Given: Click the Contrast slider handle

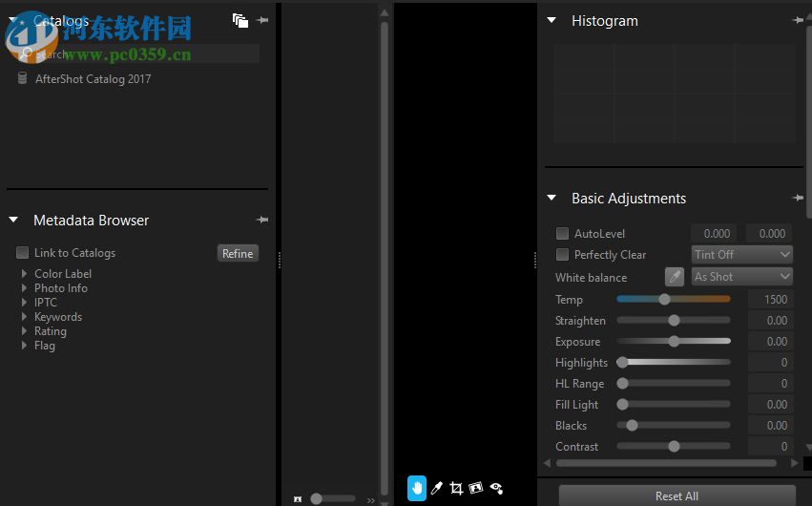Looking at the screenshot, I should click(x=674, y=447).
